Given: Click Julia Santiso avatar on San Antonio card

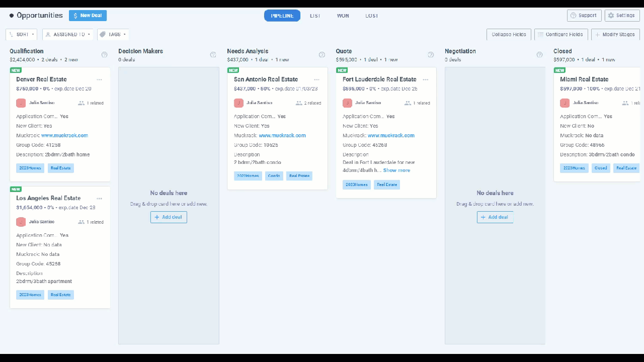Looking at the screenshot, I should (x=238, y=103).
